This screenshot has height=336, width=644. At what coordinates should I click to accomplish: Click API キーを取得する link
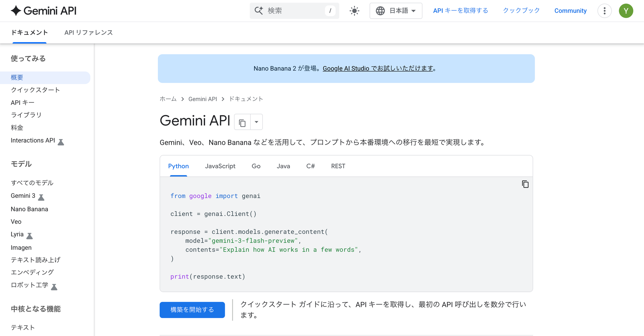tap(460, 11)
